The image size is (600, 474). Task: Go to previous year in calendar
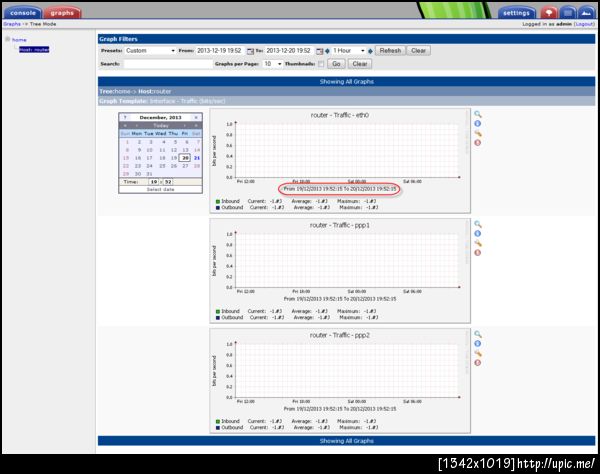click(125, 125)
